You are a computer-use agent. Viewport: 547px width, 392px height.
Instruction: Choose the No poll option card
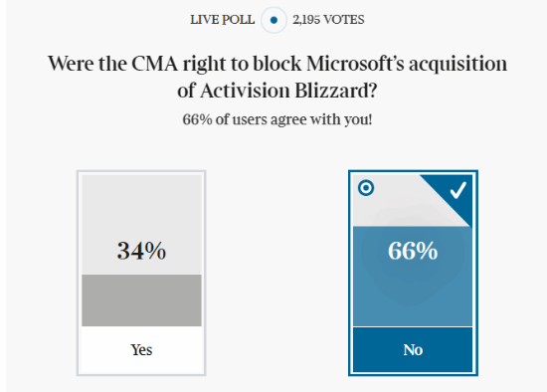coord(413,273)
